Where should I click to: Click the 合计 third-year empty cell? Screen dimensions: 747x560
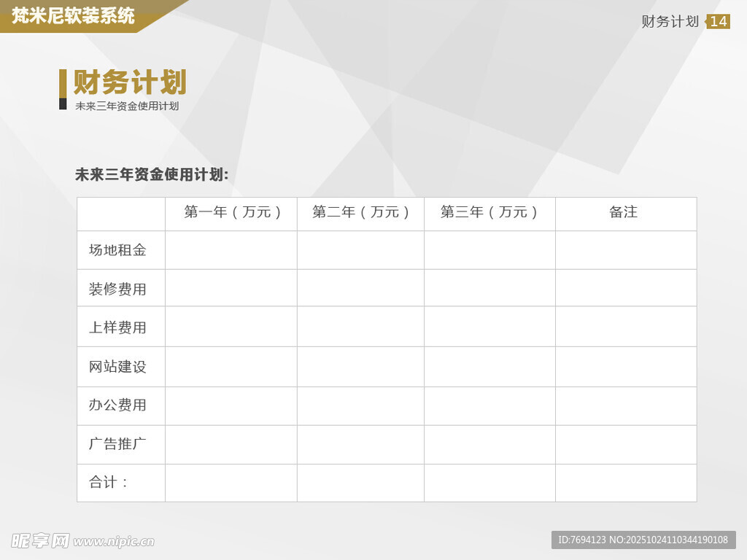pyautogui.click(x=489, y=483)
